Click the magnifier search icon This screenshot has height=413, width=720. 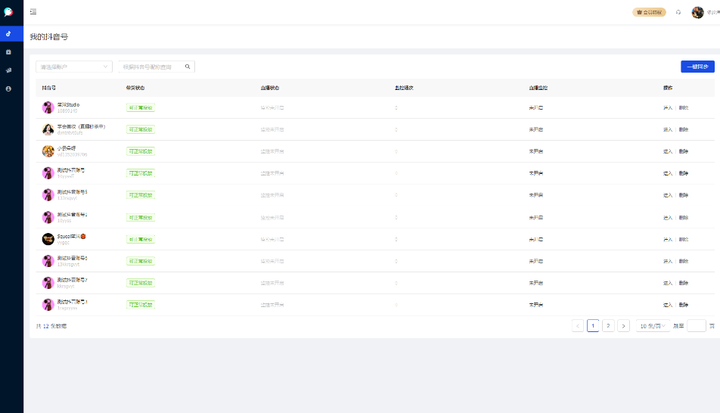pyautogui.click(x=187, y=67)
